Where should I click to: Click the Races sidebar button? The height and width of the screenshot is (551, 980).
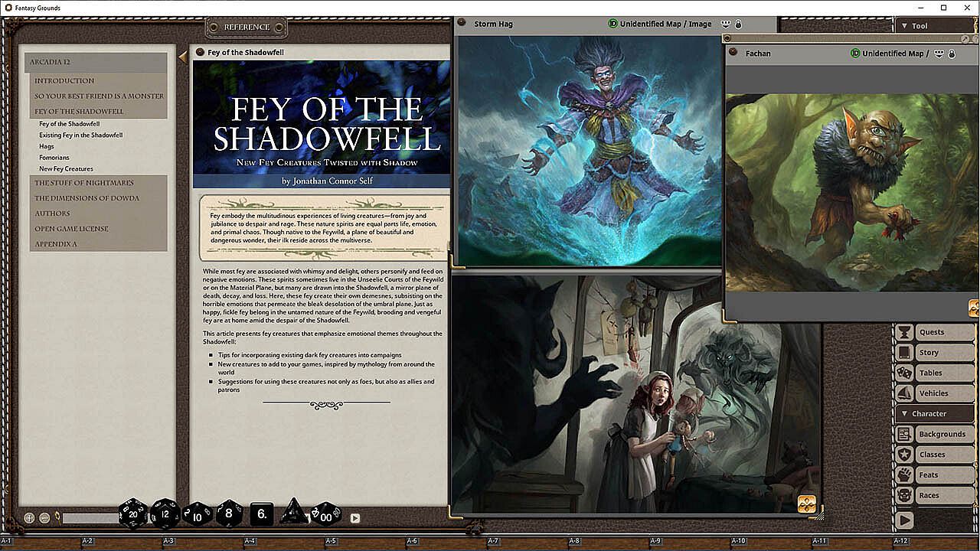(x=944, y=495)
